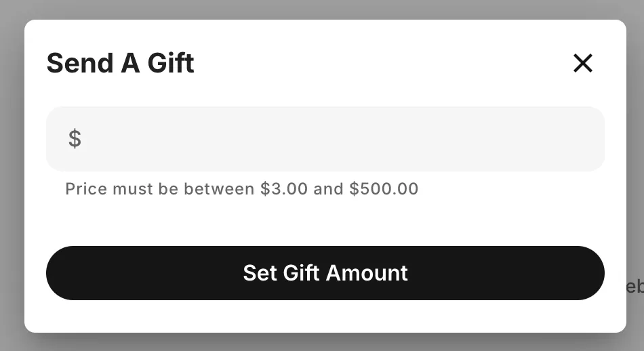
Task: Select the $3.00 minimum price text
Action: coord(284,188)
